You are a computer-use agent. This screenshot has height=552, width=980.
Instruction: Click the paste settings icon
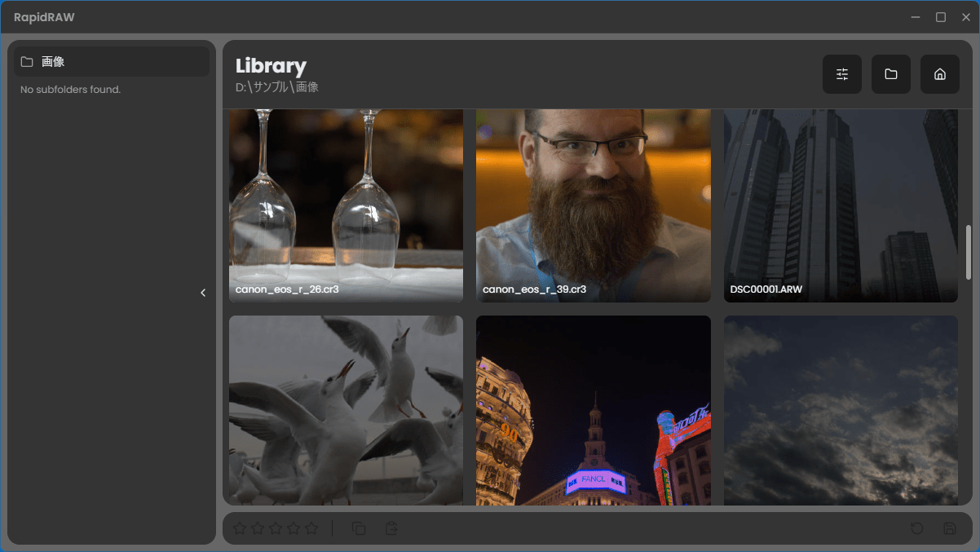[391, 528]
